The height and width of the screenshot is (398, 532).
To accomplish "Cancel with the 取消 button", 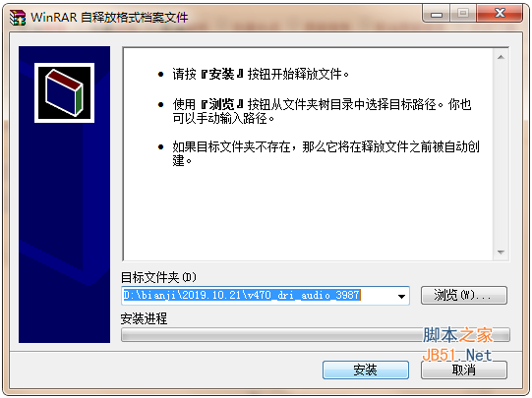I will coord(464,370).
